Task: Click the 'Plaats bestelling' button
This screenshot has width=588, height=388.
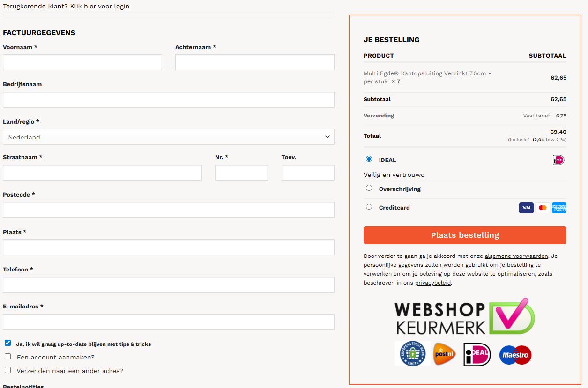Action: (x=465, y=235)
